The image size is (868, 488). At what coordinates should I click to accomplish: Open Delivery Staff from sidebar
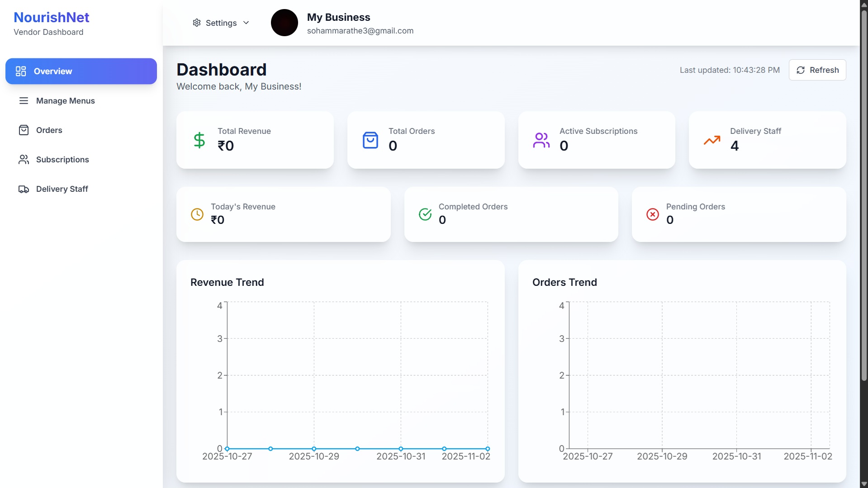pos(81,189)
